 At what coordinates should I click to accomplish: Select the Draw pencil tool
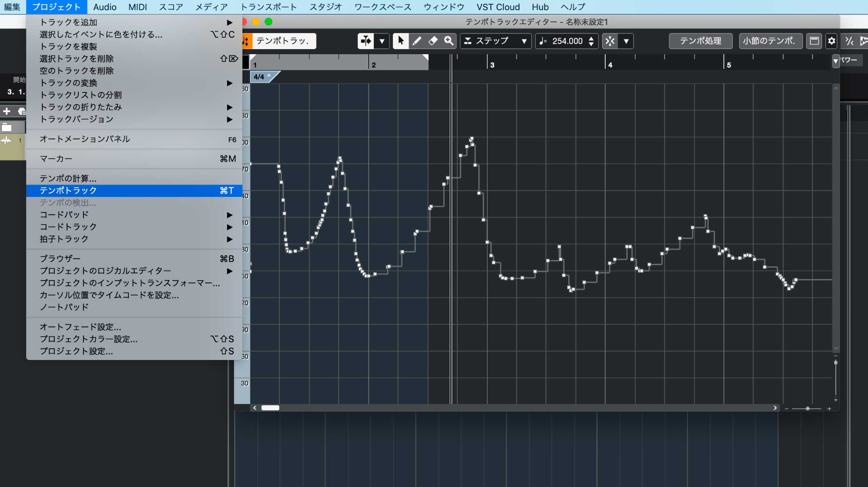tap(417, 41)
